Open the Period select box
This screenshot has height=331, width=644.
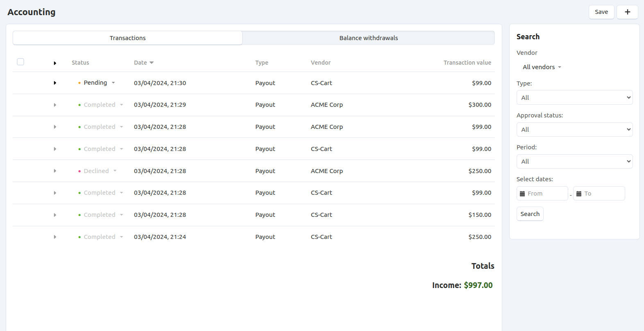click(x=574, y=161)
